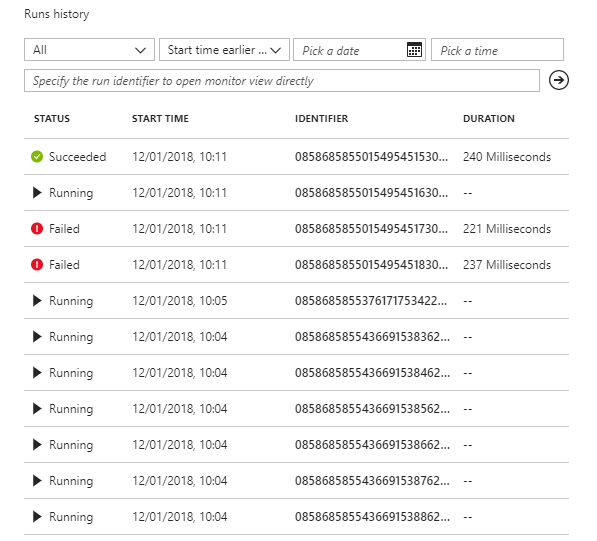Select identifier 085868585436691538762
597x541 pixels.
tap(372, 480)
